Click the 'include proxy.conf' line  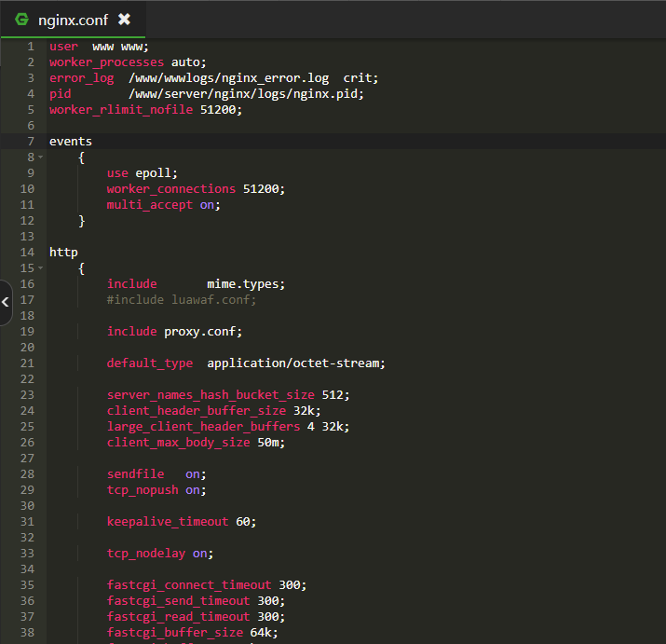[174, 332]
